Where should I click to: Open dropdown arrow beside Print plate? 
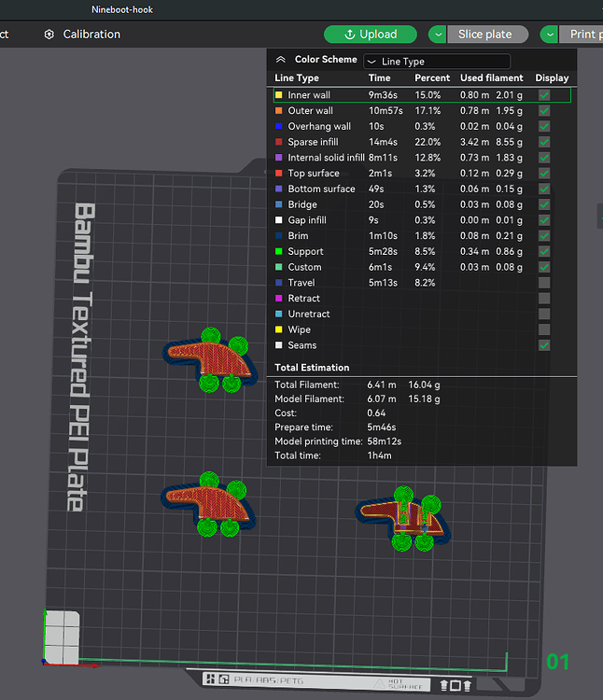(x=550, y=35)
